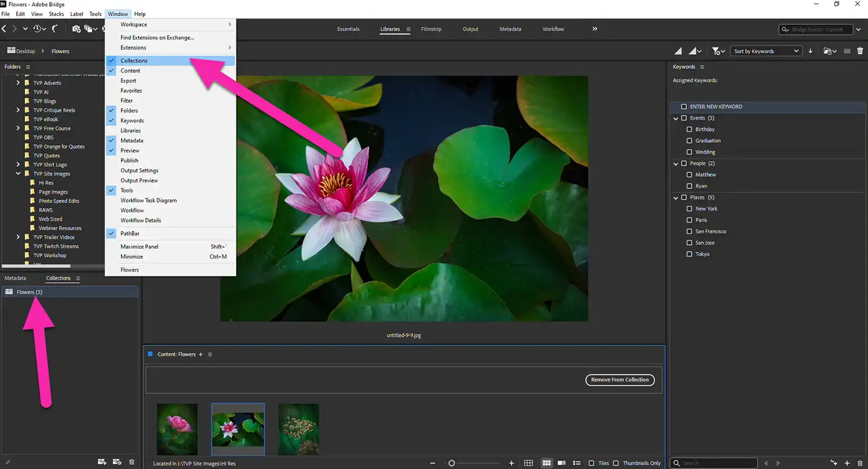This screenshot has width=868, height=469.
Task: Click Desktop in the path bar
Action: tap(25, 51)
